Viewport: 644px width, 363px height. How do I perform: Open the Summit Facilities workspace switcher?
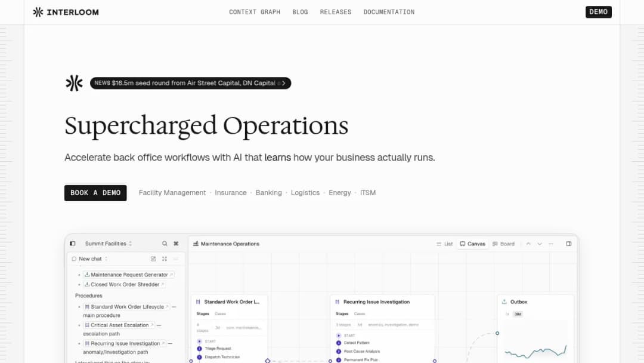click(109, 244)
